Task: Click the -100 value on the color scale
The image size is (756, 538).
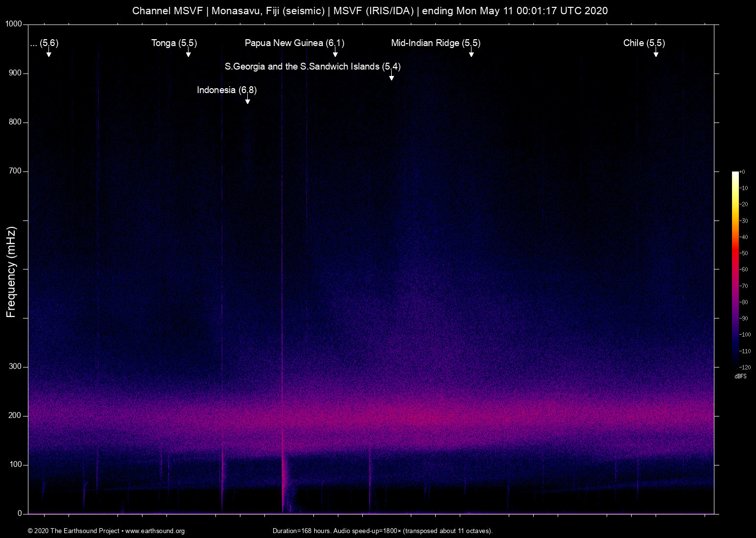Action: pos(745,335)
